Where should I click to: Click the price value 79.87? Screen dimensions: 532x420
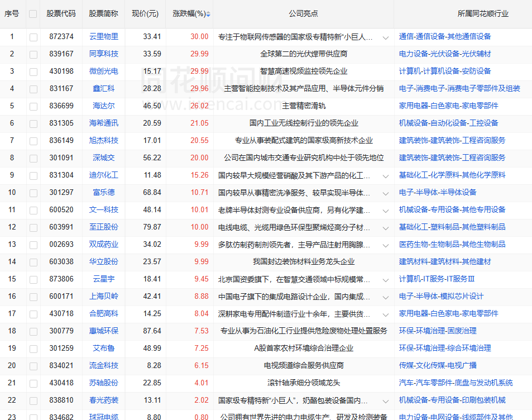(x=152, y=227)
